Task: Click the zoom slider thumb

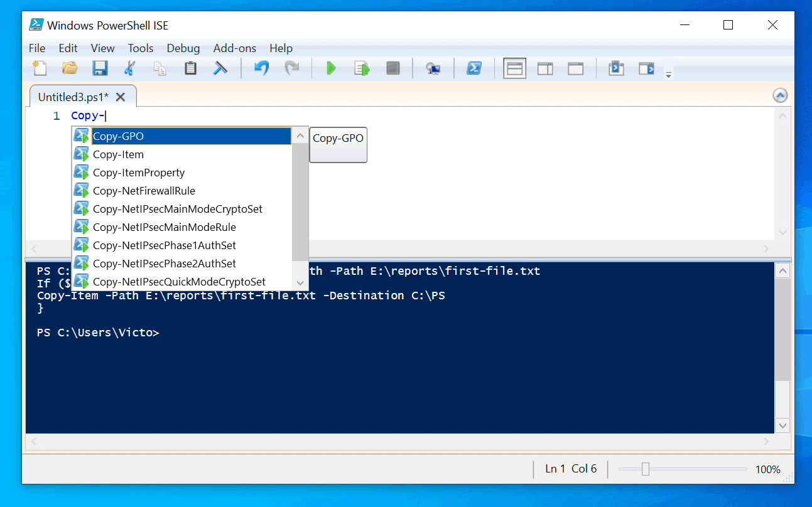Action: pyautogui.click(x=645, y=469)
